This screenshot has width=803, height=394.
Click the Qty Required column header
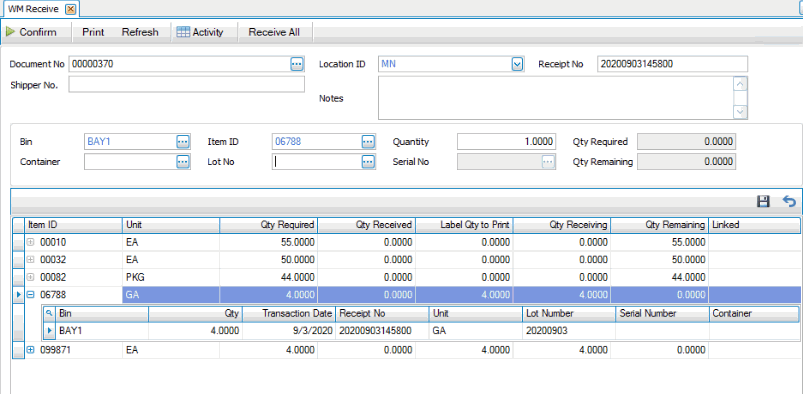[269, 225]
